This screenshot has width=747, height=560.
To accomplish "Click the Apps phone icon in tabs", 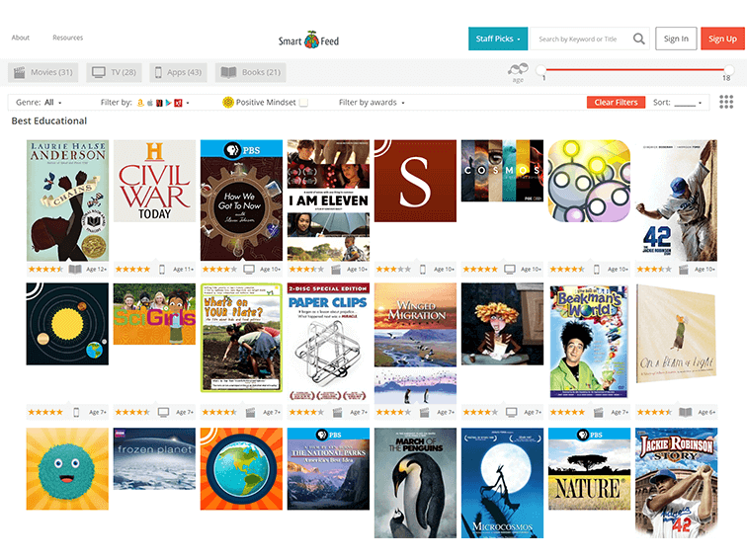I will [x=158, y=72].
